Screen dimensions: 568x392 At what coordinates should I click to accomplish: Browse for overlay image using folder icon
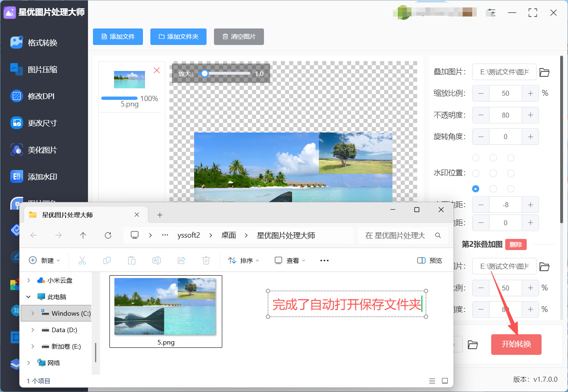[x=544, y=72]
